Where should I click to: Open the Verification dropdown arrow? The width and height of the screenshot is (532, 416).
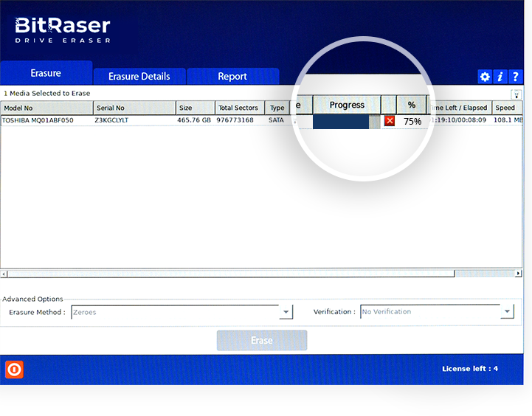(507, 311)
